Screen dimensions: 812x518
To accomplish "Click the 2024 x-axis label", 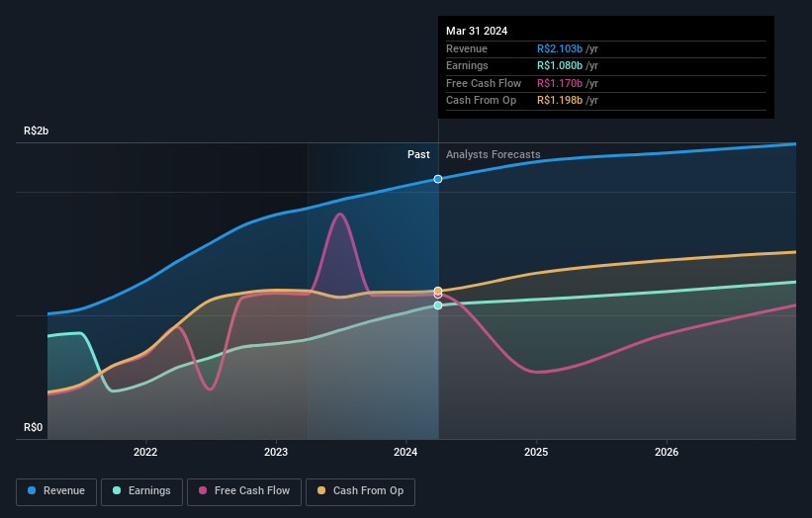I will tap(406, 453).
